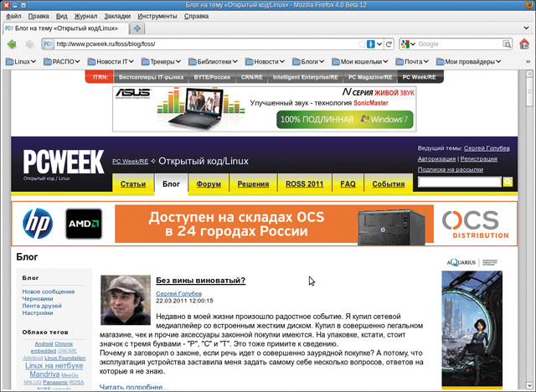Viewport: 536px width, 392px height.
Task: Open the Linux bookmarks folder
Action: (x=21, y=62)
